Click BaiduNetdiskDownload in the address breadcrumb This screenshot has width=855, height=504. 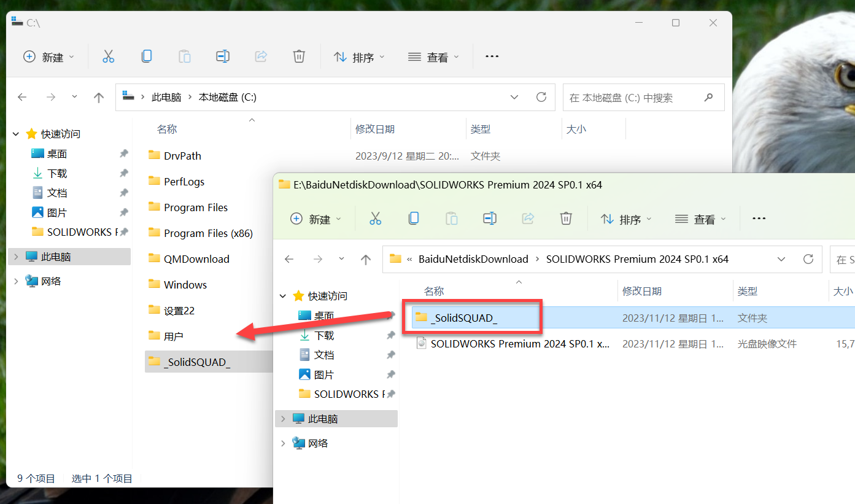(x=473, y=259)
